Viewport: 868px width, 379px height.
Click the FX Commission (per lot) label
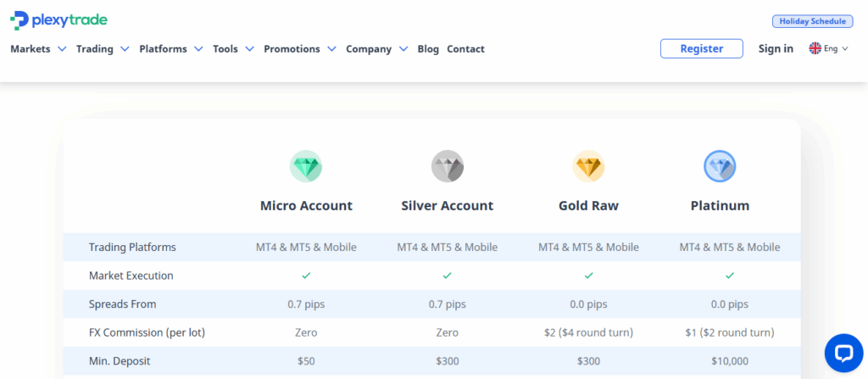coord(147,332)
